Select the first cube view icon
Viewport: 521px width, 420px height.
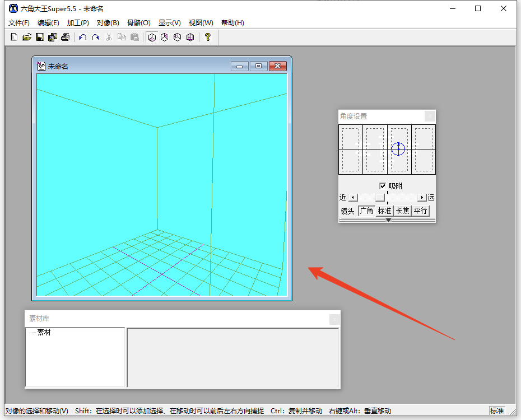pos(152,38)
